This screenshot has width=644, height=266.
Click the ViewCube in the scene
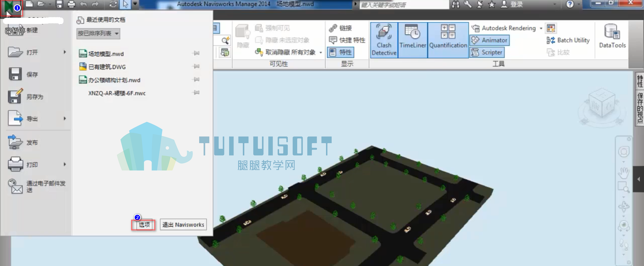coord(602,104)
